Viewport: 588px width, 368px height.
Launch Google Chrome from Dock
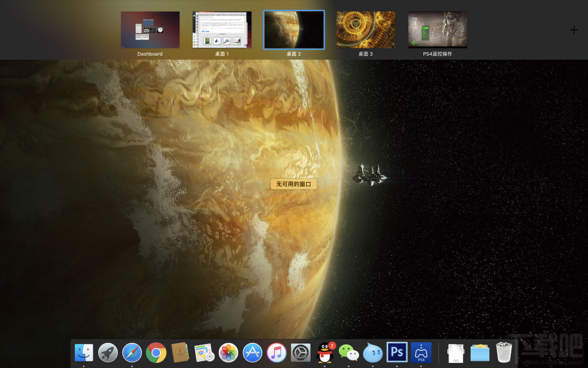point(156,352)
